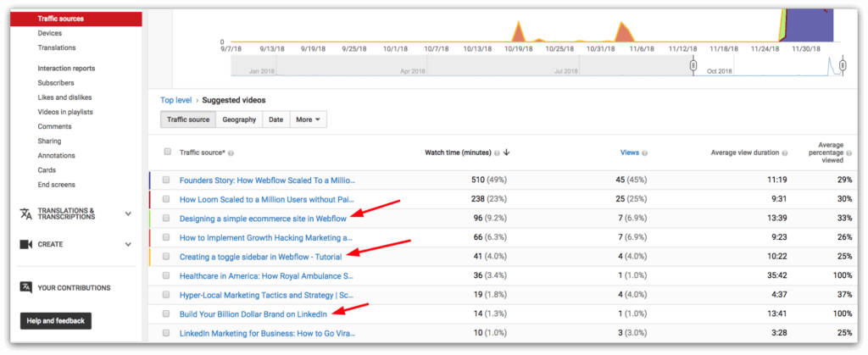Open Healthcare in America: How Royal Ambulance link

coord(267,275)
